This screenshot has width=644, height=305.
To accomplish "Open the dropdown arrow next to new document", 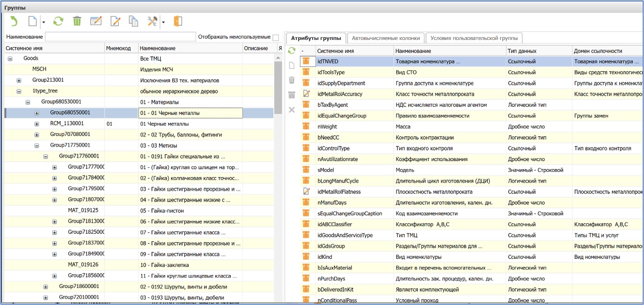I will [x=44, y=22].
